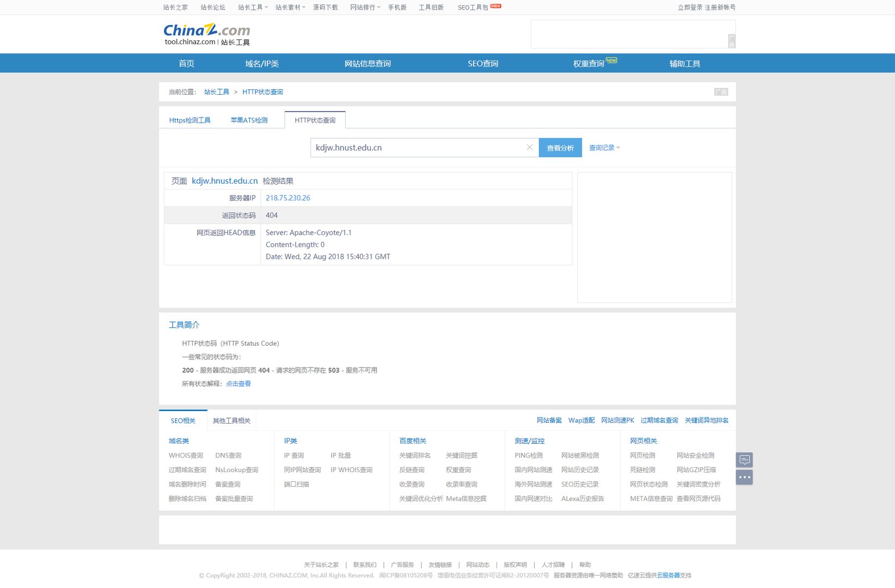
Task: Click the ad label icon in breadcrumb bar
Action: click(x=721, y=92)
